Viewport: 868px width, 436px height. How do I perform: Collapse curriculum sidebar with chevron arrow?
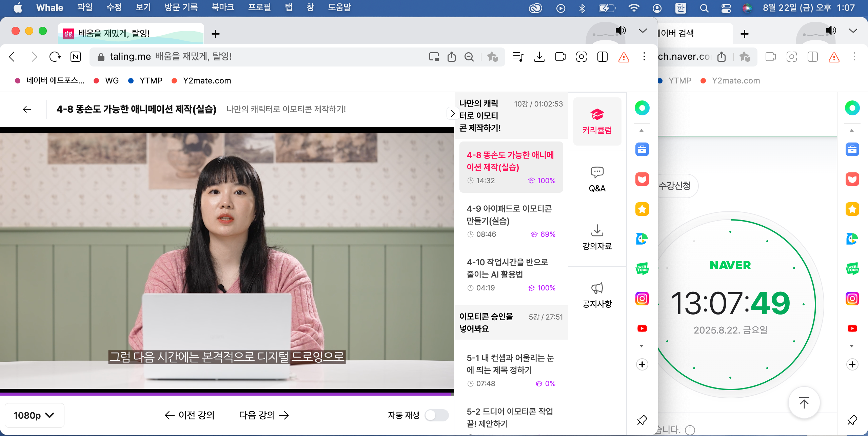(x=452, y=113)
